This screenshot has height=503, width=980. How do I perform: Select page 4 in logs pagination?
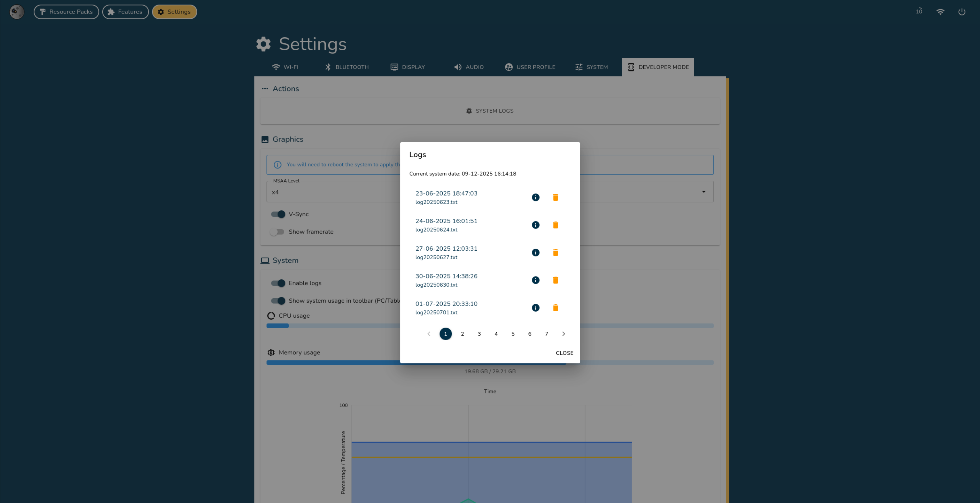496,333
